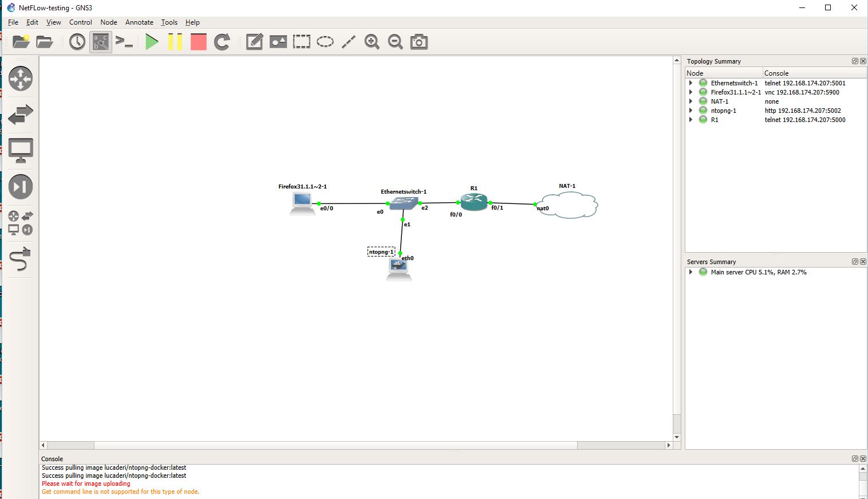
Task: Open the Node menu
Action: click(109, 22)
